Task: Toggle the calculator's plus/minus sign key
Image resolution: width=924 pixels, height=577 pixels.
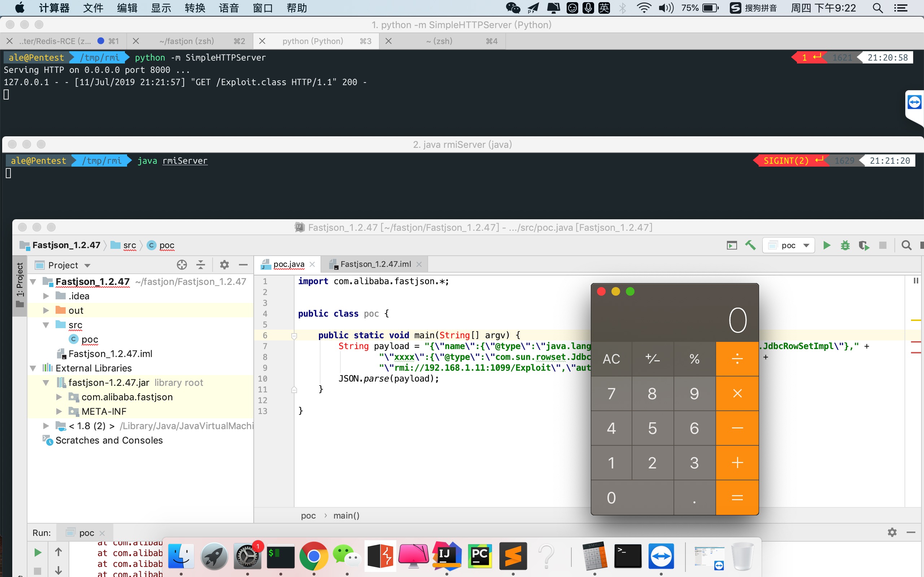Action: click(653, 359)
